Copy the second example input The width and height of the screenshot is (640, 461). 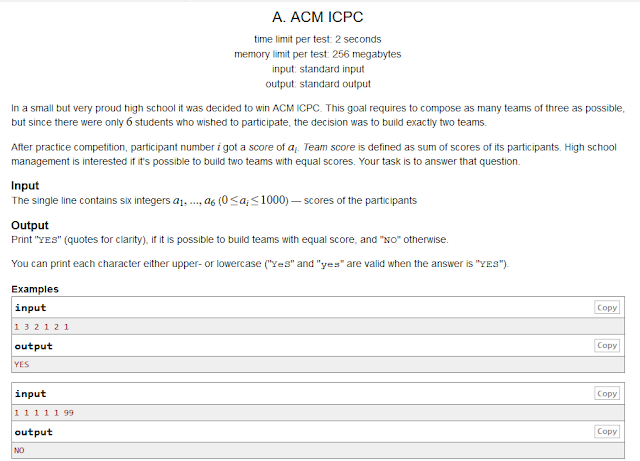[606, 394]
